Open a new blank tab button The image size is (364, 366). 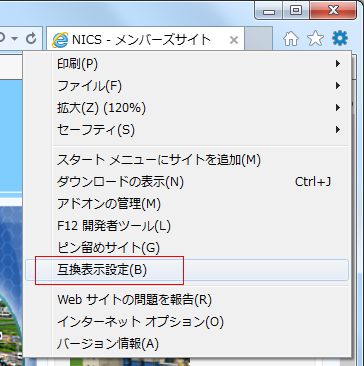pos(258,39)
